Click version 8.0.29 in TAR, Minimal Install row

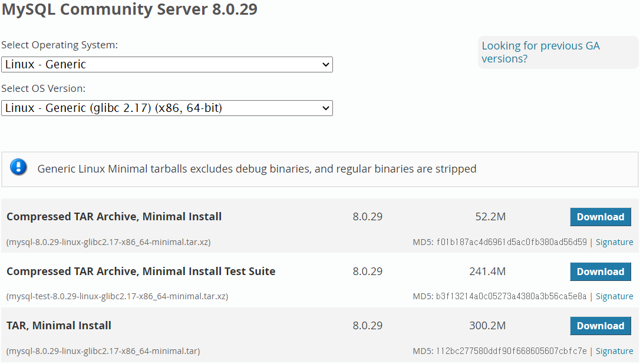coord(367,326)
